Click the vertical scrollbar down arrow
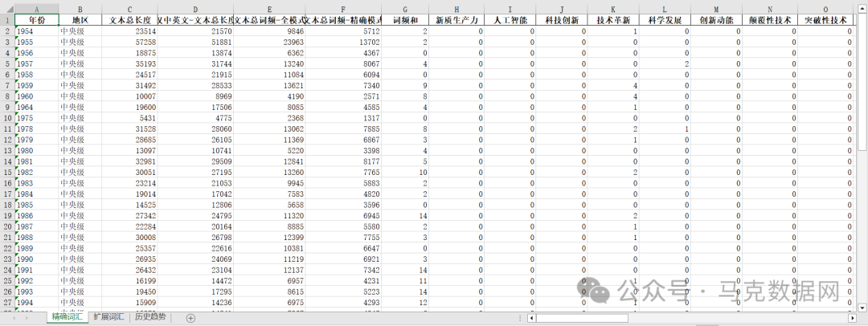Viewport: 868px width, 326px height. pyautogui.click(x=862, y=308)
